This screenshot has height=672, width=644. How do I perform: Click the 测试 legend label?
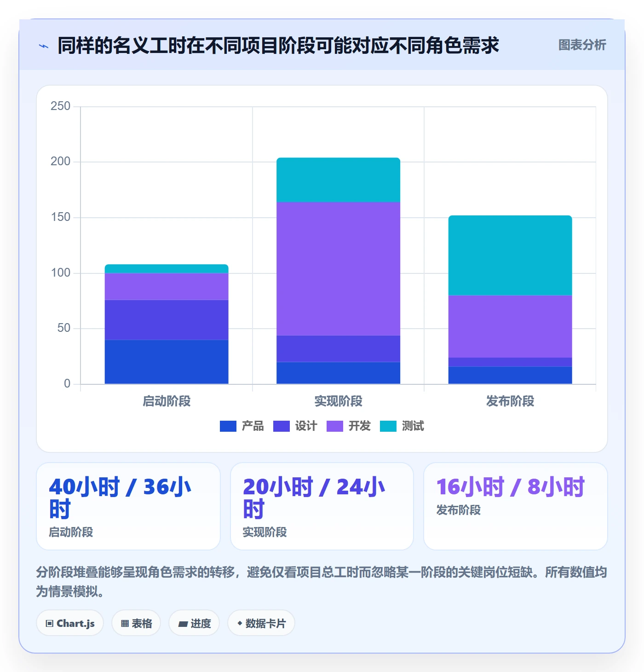tap(413, 426)
